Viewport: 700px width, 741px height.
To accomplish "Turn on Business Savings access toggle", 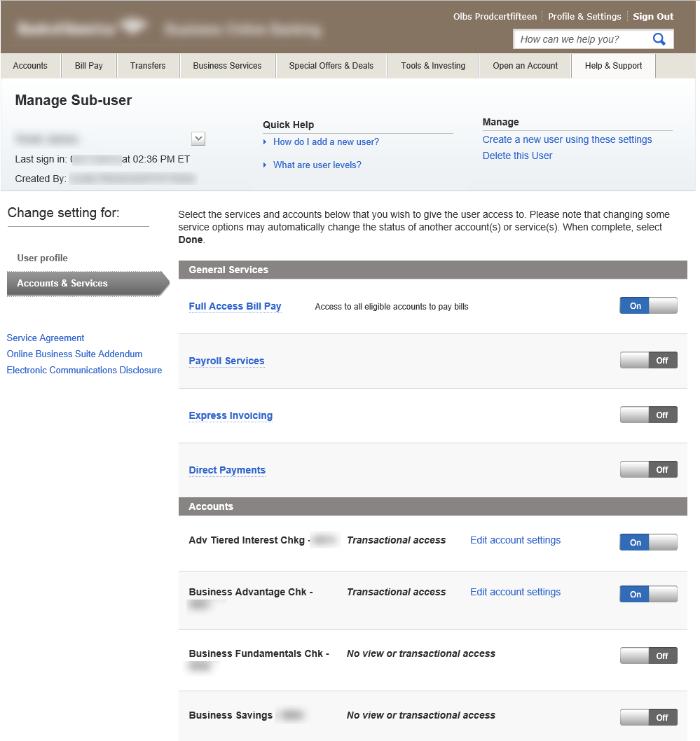I will (648, 717).
